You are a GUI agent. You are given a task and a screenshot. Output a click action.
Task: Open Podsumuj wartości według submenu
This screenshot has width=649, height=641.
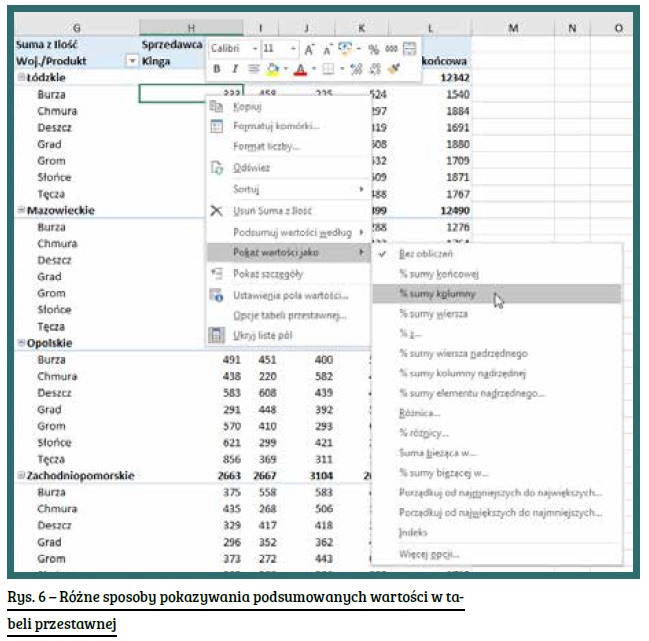point(288,232)
